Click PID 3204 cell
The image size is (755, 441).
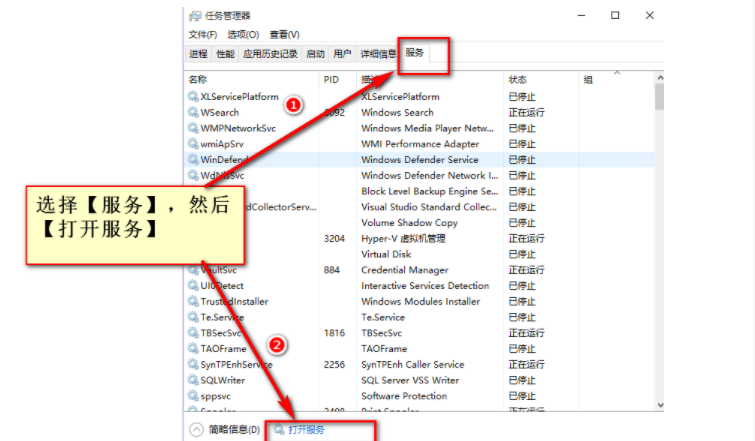[334, 238]
